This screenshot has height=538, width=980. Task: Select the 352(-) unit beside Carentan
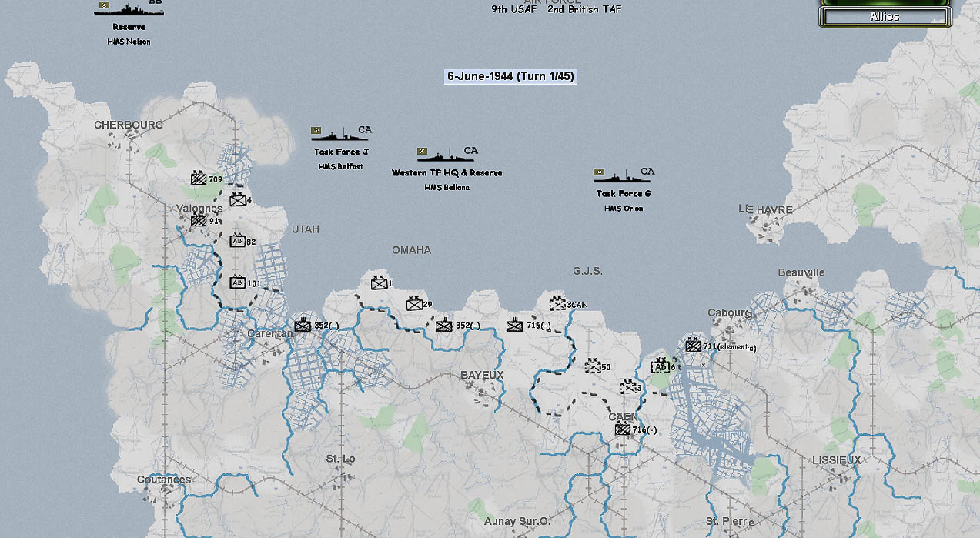302,325
